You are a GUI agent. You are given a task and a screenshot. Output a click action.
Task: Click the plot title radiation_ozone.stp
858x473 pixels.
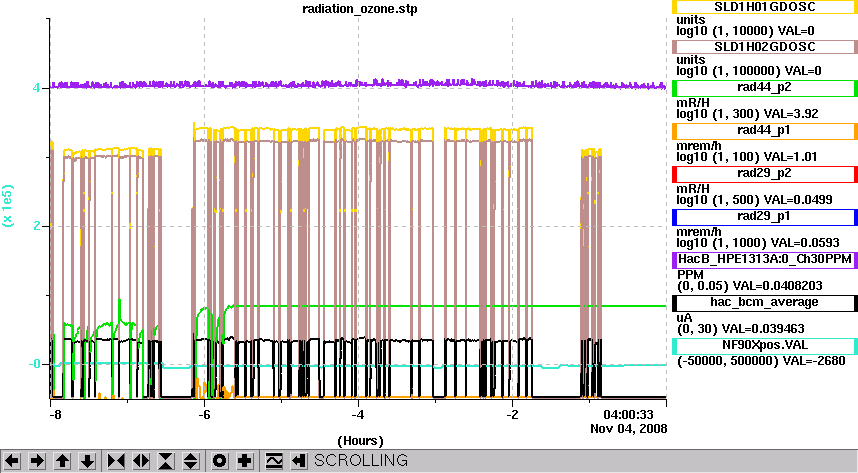[360, 9]
